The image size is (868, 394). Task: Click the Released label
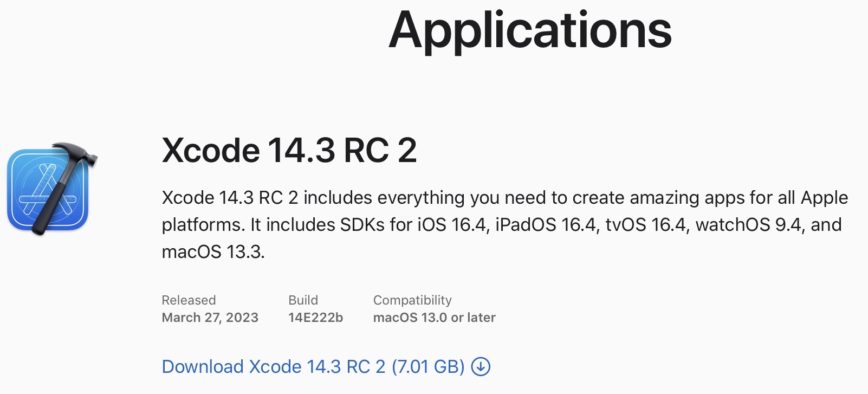coord(189,300)
